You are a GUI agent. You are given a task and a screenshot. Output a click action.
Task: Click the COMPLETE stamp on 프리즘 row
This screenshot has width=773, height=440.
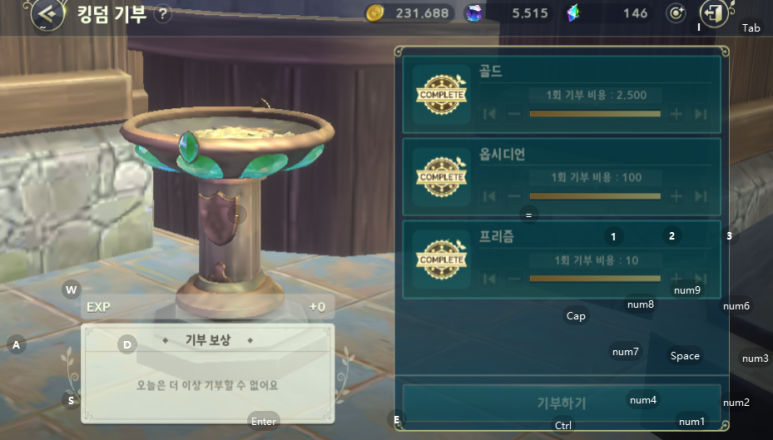[x=441, y=260]
